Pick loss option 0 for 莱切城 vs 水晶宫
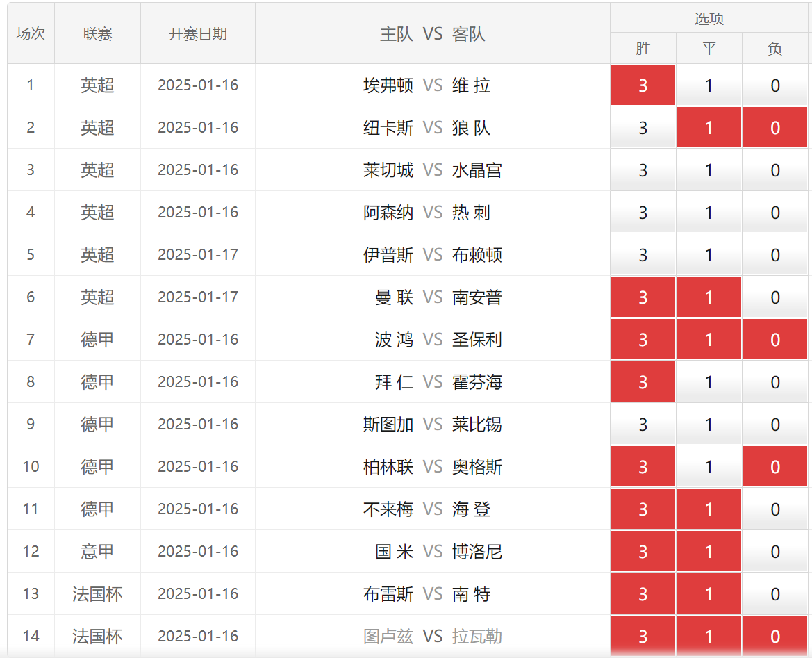This screenshot has height=665, width=812. pos(775,170)
